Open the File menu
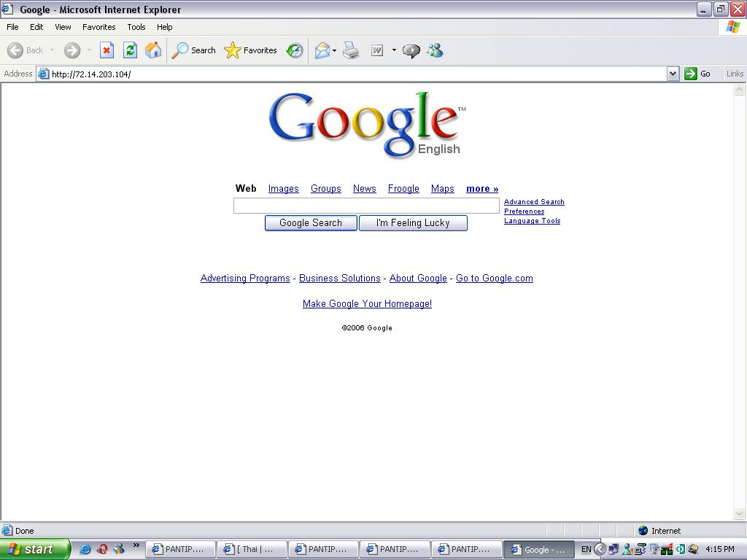 click(12, 27)
